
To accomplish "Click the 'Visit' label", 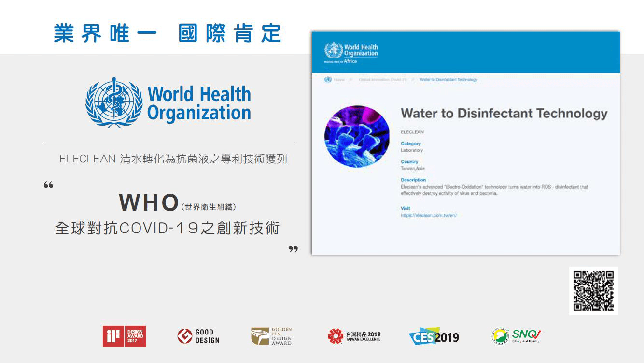I will click(406, 209).
